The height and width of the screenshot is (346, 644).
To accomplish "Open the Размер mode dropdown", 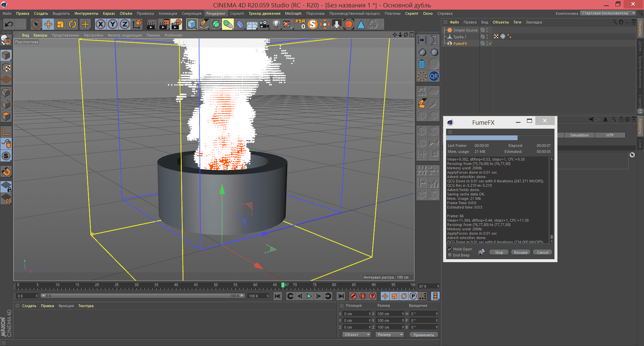I will pyautogui.click(x=389, y=335).
